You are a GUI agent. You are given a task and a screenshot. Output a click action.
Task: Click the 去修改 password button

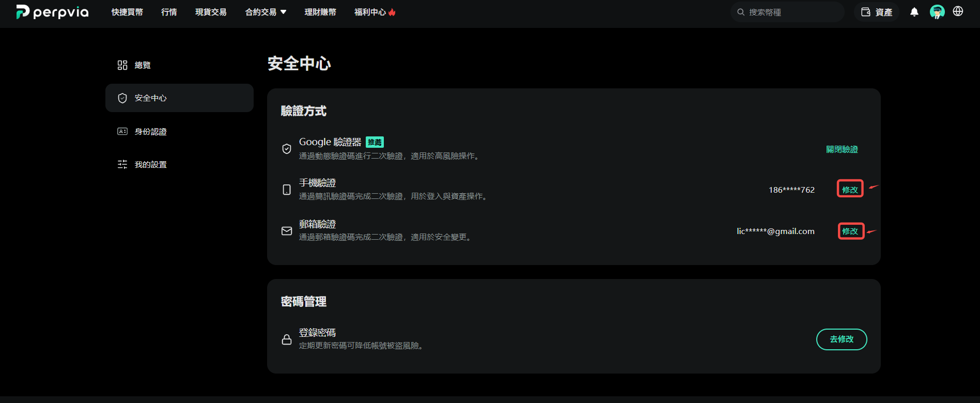click(x=842, y=339)
